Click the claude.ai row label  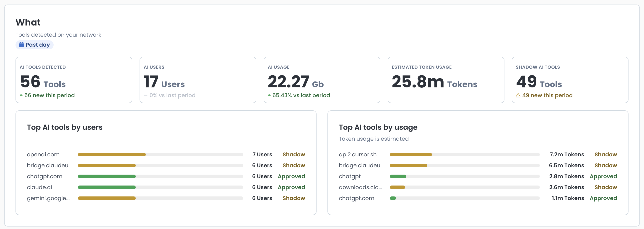pos(39,187)
